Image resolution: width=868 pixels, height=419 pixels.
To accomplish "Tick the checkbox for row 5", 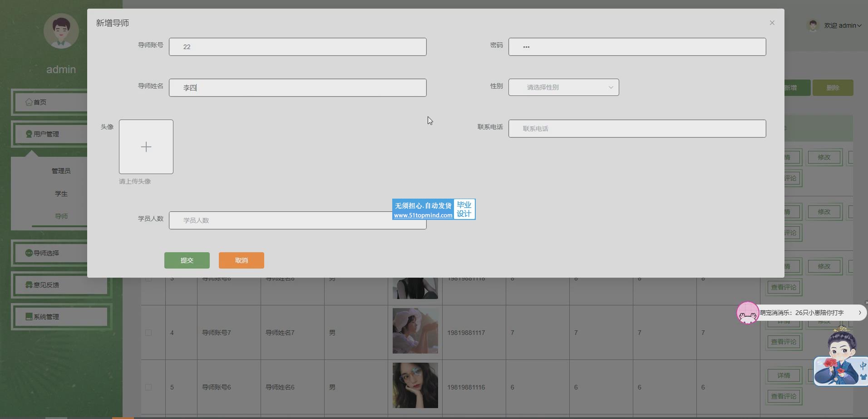I will pyautogui.click(x=148, y=387).
